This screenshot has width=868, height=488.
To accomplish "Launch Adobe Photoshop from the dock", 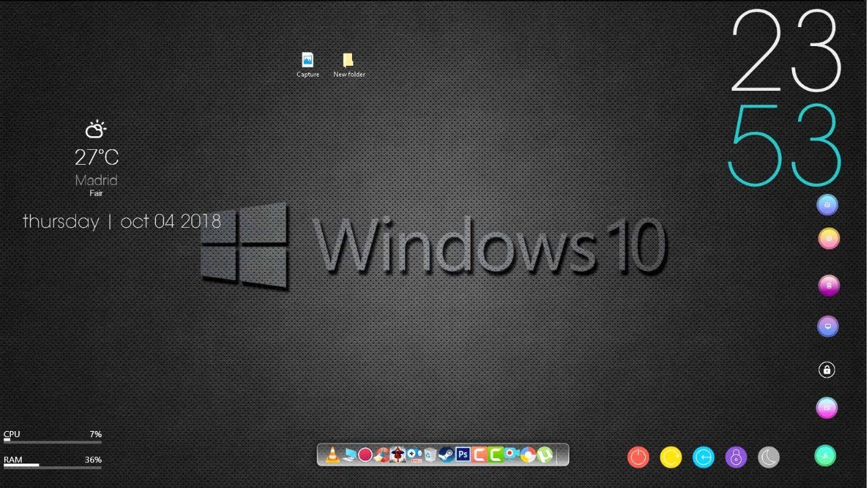I will pyautogui.click(x=463, y=454).
